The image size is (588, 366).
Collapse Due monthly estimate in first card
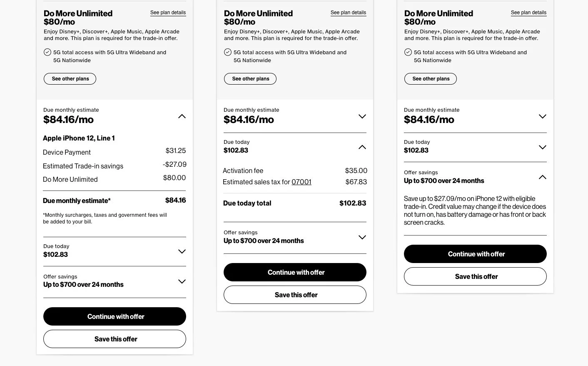tap(182, 116)
